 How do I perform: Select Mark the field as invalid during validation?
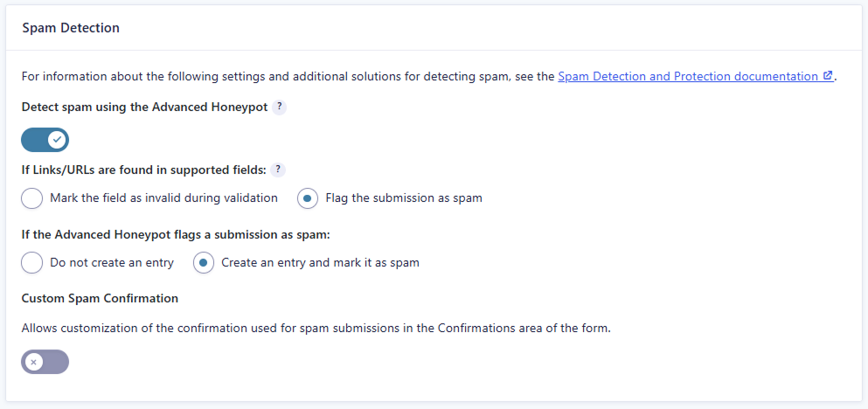32,198
